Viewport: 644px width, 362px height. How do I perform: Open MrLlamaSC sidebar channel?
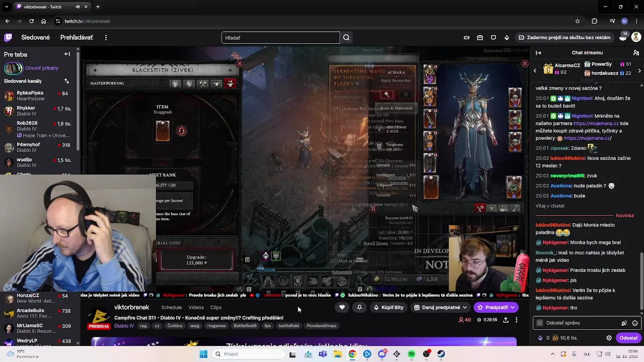click(x=39, y=328)
